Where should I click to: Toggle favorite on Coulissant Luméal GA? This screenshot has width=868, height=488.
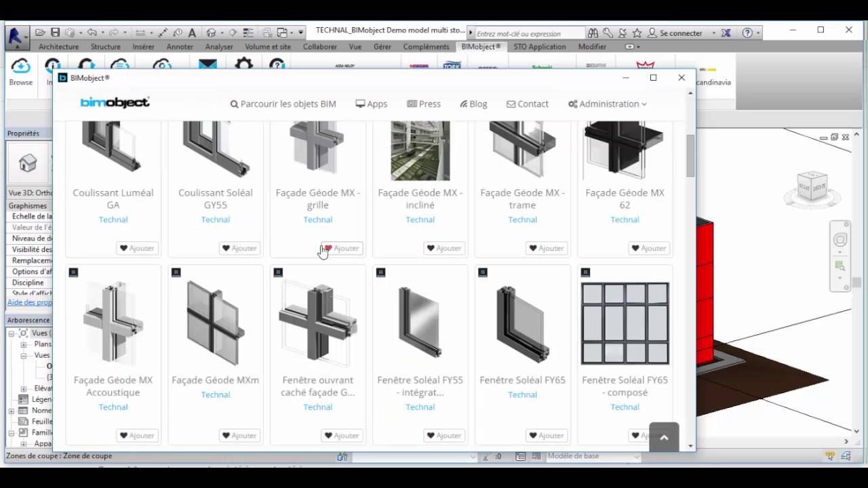coord(138,248)
